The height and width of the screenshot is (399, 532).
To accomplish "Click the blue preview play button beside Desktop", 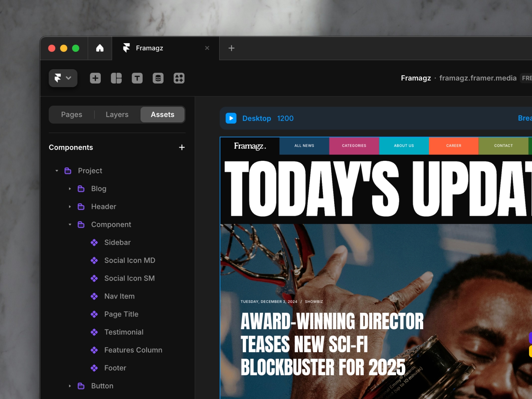I will (231, 118).
